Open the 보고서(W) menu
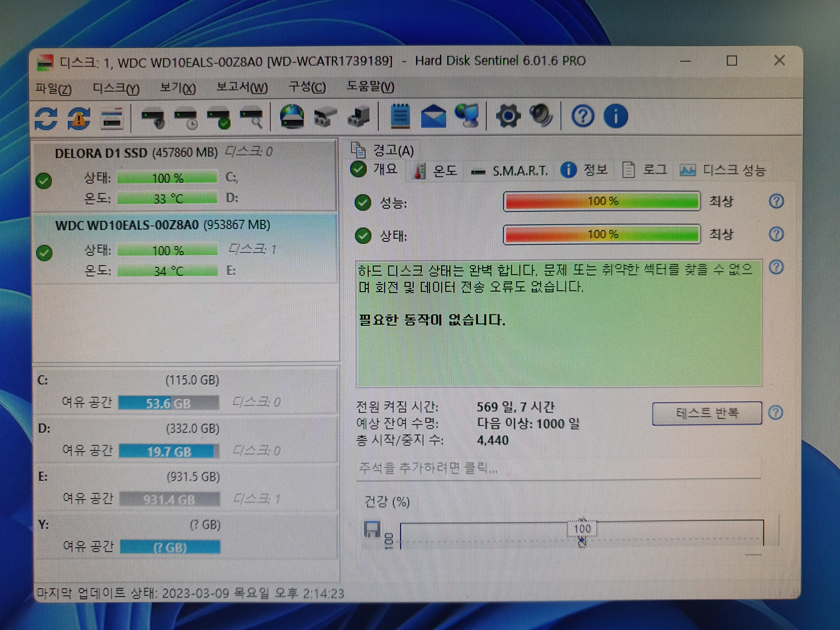840x630 pixels. click(242, 88)
